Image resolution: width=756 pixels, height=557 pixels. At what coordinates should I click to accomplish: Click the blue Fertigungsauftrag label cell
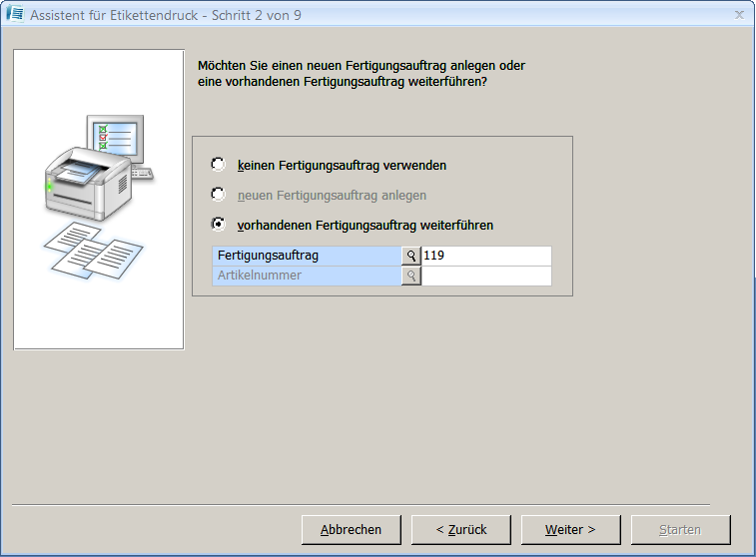(306, 257)
